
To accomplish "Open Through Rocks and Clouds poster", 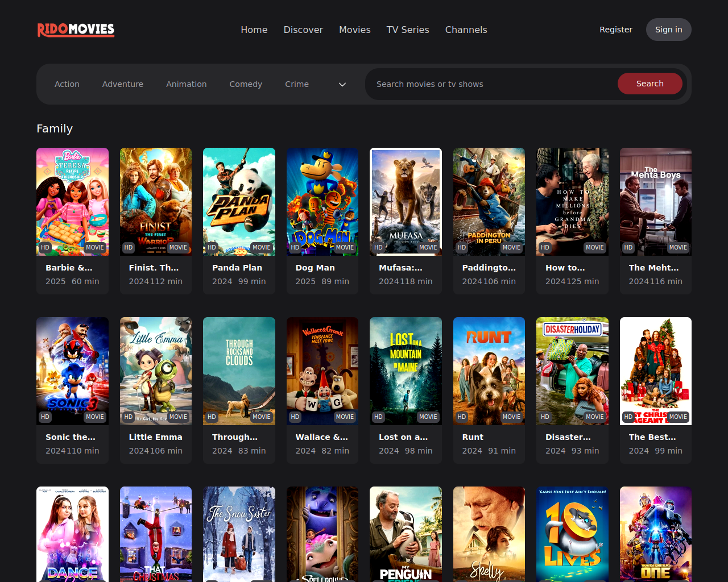I will (239, 371).
